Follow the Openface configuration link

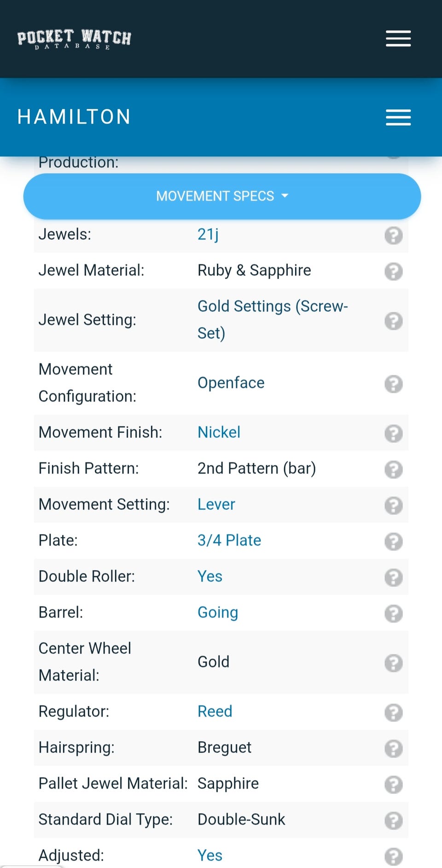(x=231, y=383)
